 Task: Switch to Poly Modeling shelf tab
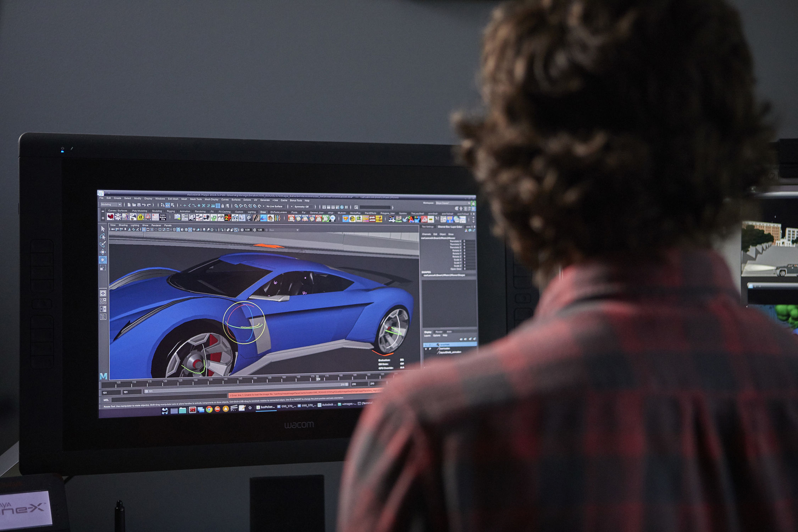[140, 211]
